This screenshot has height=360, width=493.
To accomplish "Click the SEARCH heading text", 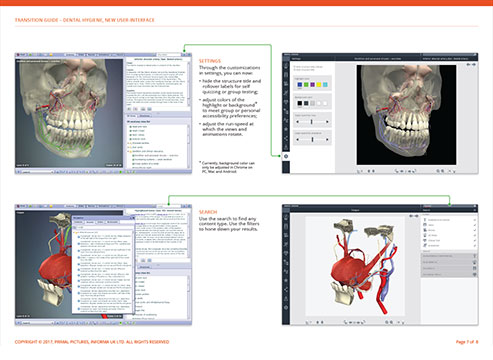I will point(208,212).
